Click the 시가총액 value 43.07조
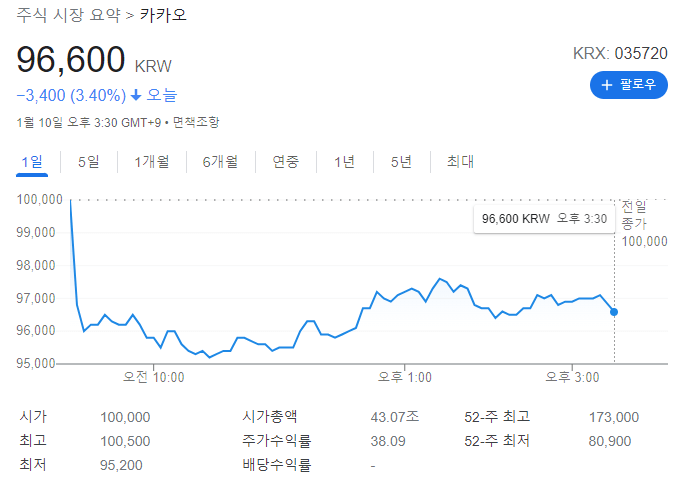Image resolution: width=697 pixels, height=482 pixels. [394, 417]
